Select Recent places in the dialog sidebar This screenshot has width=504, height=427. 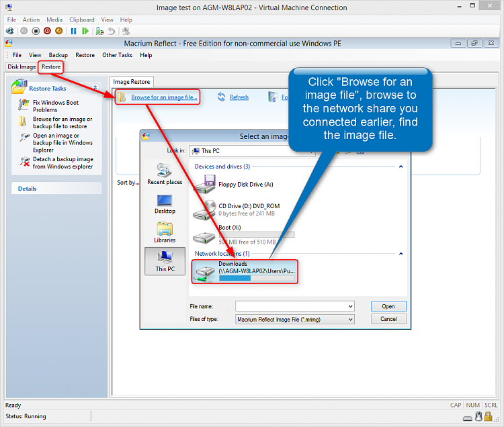point(165,174)
